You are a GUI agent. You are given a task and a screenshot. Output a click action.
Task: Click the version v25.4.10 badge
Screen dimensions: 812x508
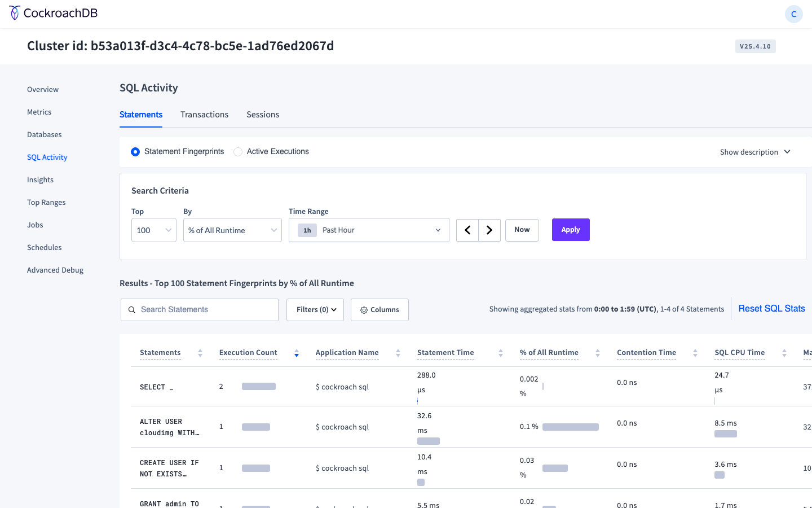click(x=755, y=46)
